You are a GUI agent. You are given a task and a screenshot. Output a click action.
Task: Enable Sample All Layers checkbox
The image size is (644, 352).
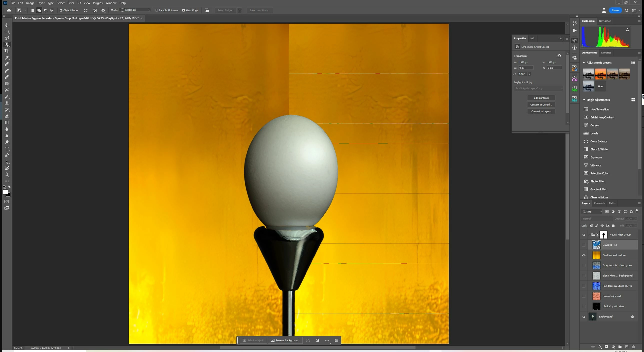click(x=157, y=10)
